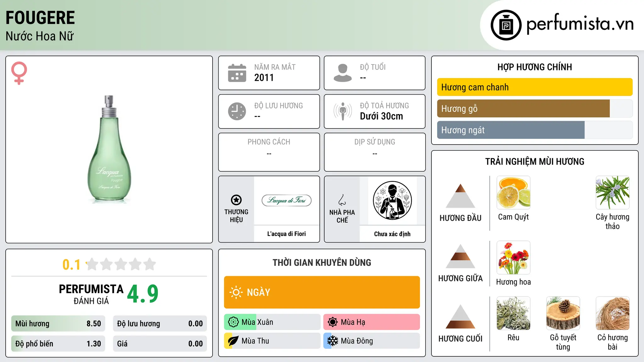
Task: Select the Cam Quýt note image
Action: pos(514,193)
